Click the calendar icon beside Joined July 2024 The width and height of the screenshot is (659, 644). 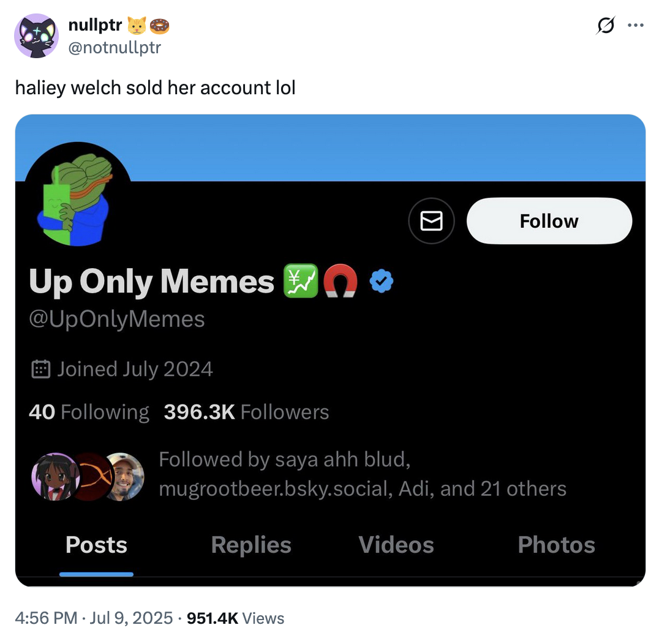(40, 369)
